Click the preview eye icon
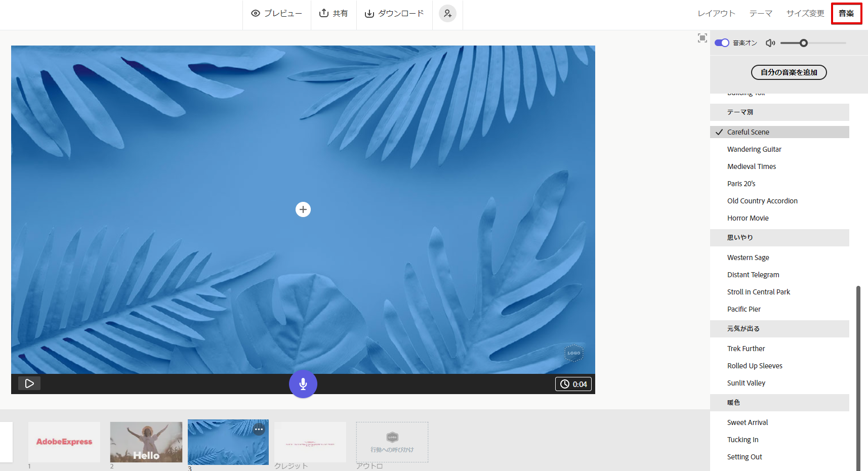868x471 pixels. click(256, 13)
